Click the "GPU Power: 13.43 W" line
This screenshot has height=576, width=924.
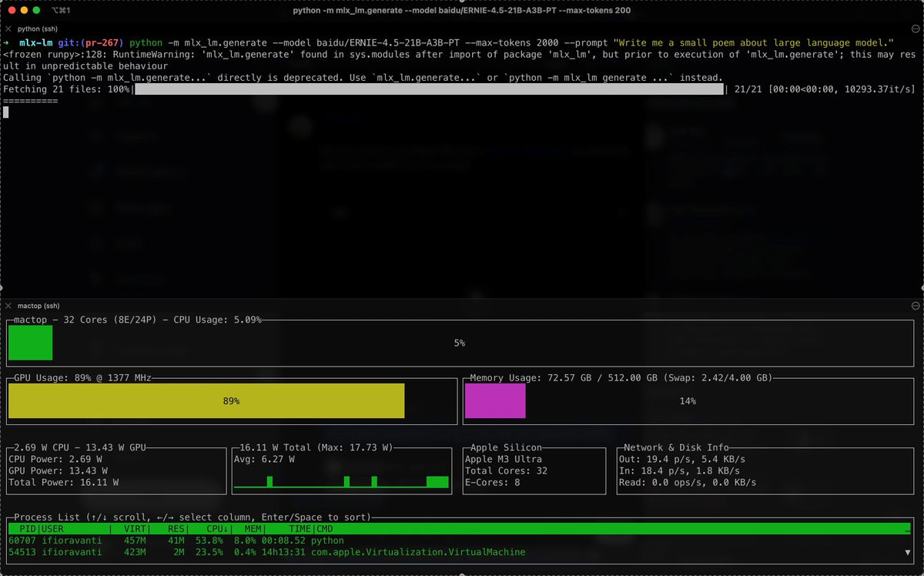tap(58, 471)
